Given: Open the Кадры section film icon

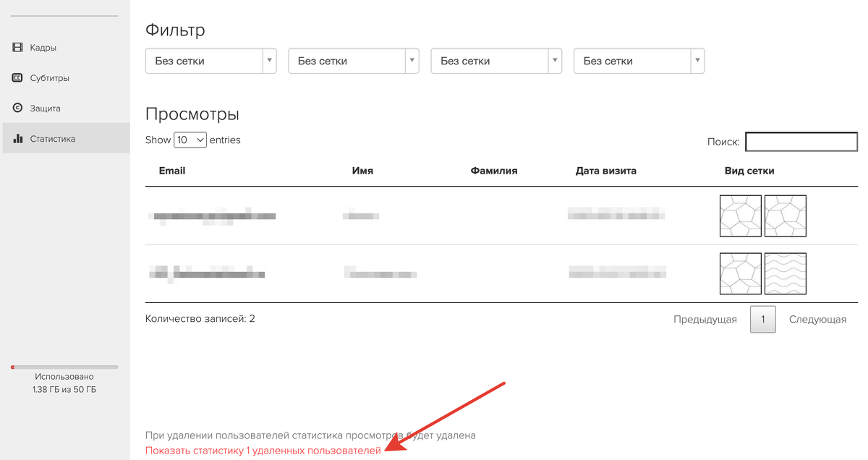Looking at the screenshot, I should click(17, 48).
